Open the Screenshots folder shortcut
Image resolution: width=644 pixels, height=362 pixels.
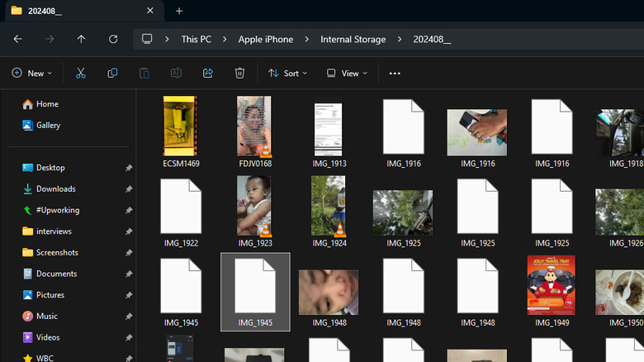pyautogui.click(x=57, y=253)
